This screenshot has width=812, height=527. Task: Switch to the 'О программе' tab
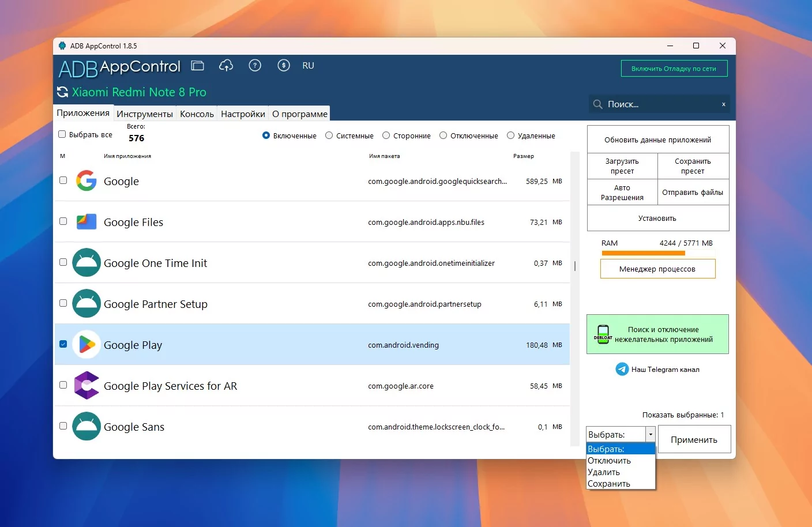300,114
